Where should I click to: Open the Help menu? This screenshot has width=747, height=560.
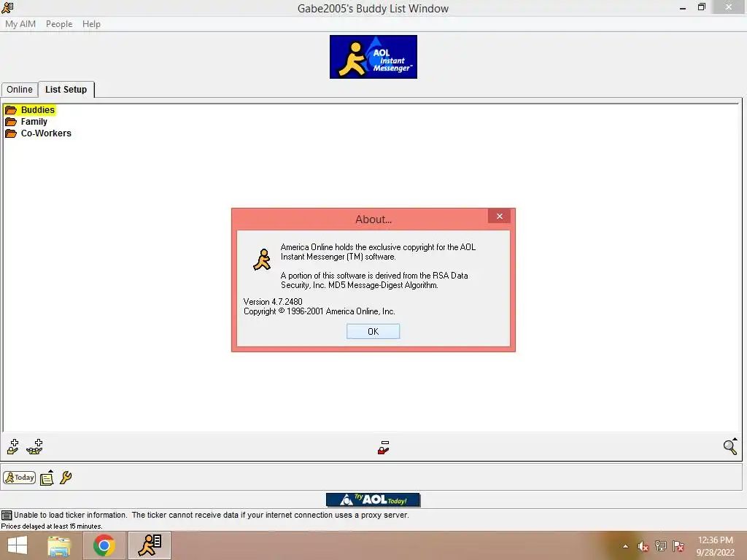(91, 24)
